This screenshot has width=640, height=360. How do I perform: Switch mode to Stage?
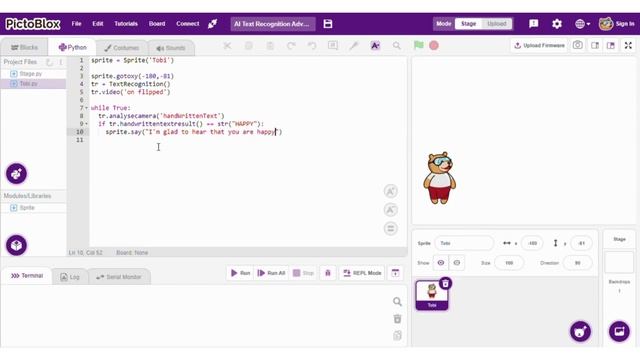point(468,24)
